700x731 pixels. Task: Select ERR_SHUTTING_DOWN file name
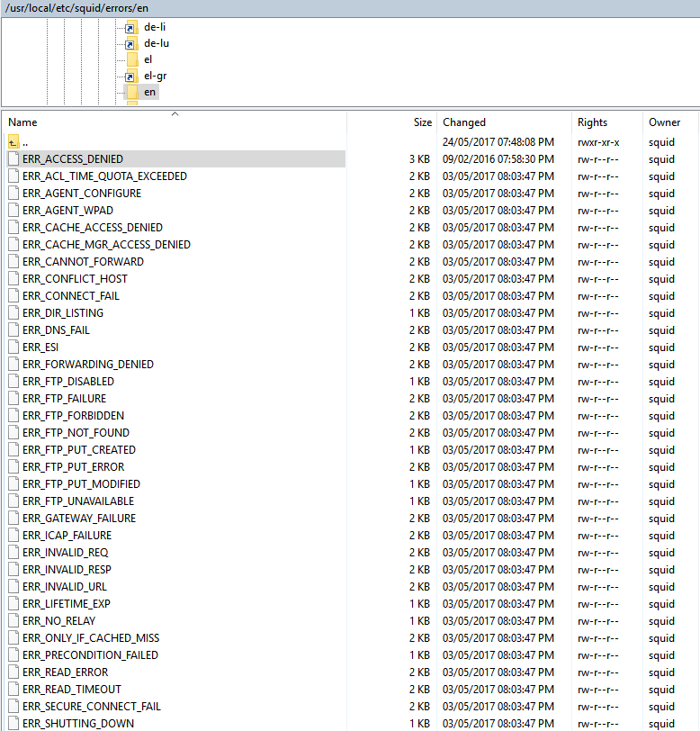pos(78,724)
